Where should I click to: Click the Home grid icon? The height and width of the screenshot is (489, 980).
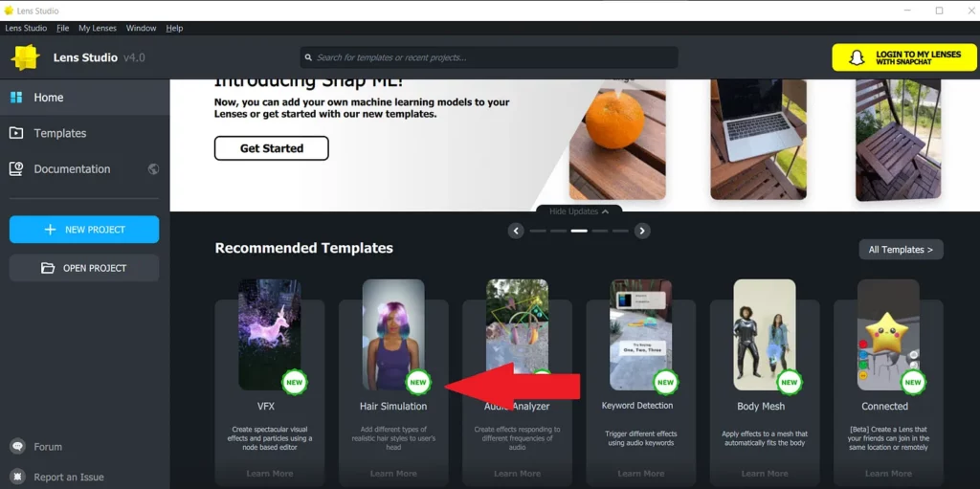point(16,98)
